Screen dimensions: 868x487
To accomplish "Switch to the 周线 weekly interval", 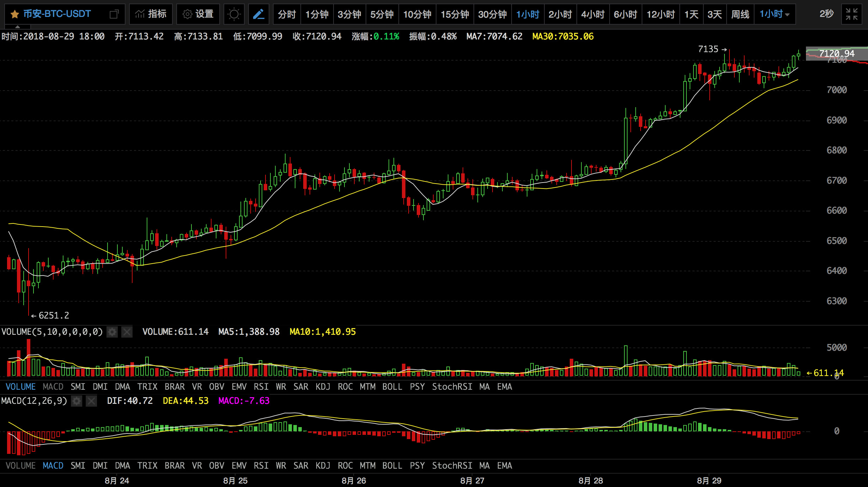I will (x=740, y=14).
